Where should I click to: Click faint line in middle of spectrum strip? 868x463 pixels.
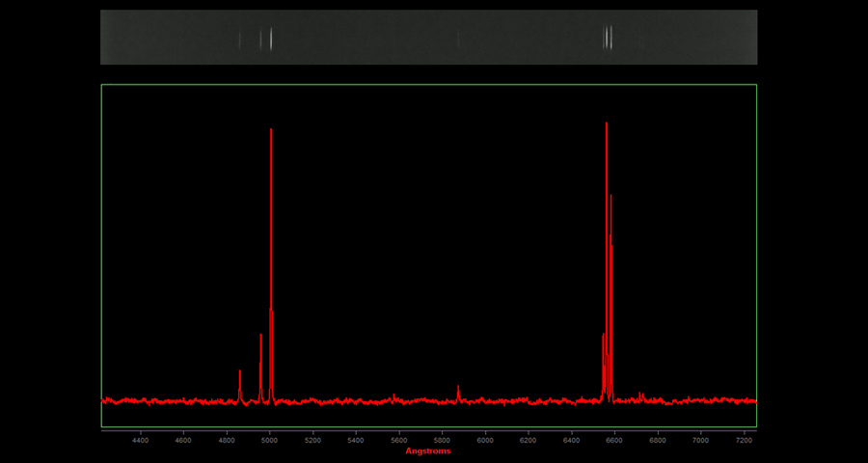tap(458, 39)
